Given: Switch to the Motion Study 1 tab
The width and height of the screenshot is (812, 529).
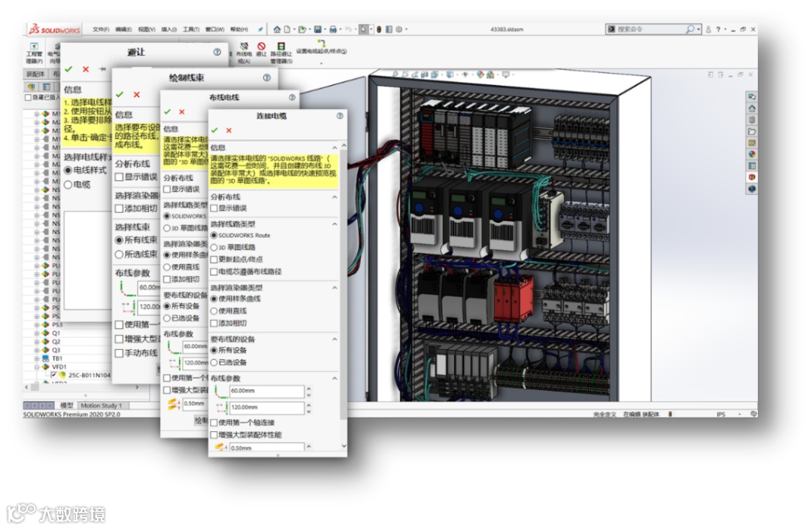Looking at the screenshot, I should point(101,406).
